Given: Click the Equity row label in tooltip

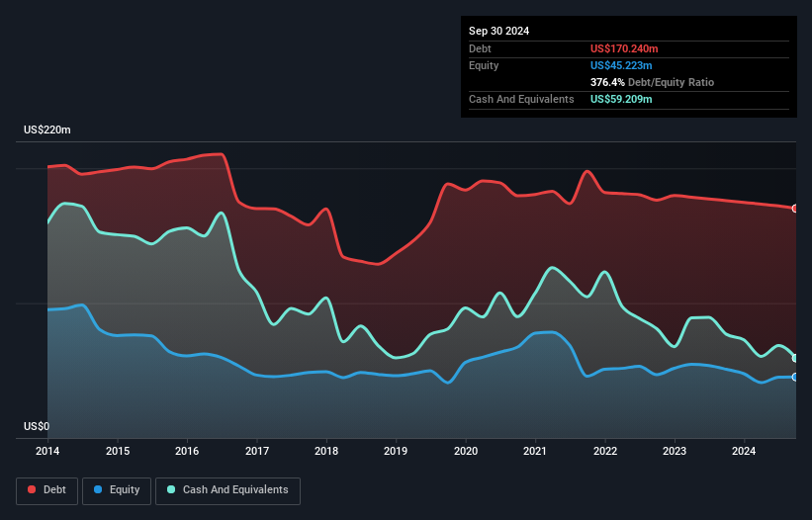Looking at the screenshot, I should coord(484,65).
